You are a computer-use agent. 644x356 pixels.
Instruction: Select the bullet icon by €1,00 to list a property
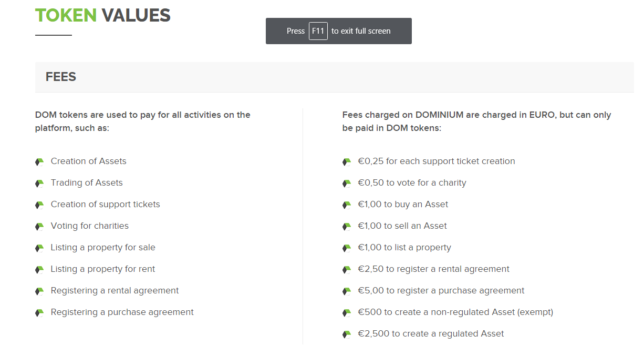click(347, 248)
